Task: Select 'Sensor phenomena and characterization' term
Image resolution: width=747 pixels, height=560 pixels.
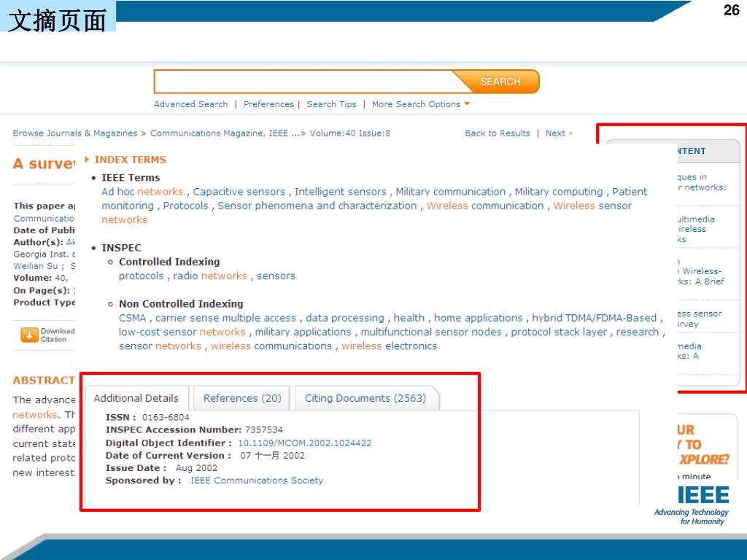Action: tap(317, 206)
